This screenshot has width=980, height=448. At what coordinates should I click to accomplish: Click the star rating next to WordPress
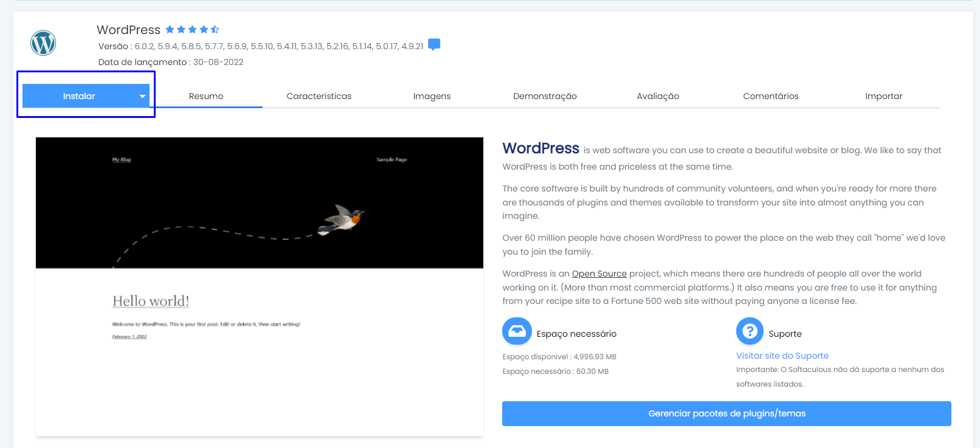tap(192, 30)
